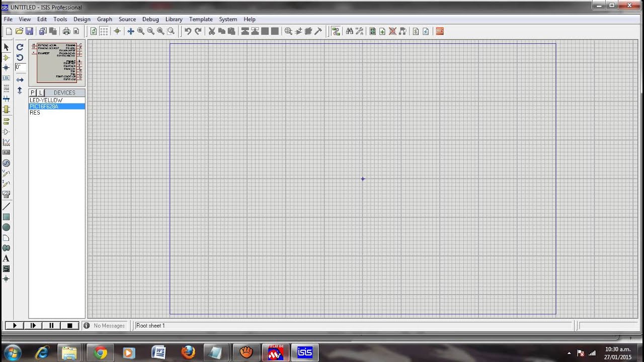
Task: Stop the simulation
Action: (x=70, y=326)
